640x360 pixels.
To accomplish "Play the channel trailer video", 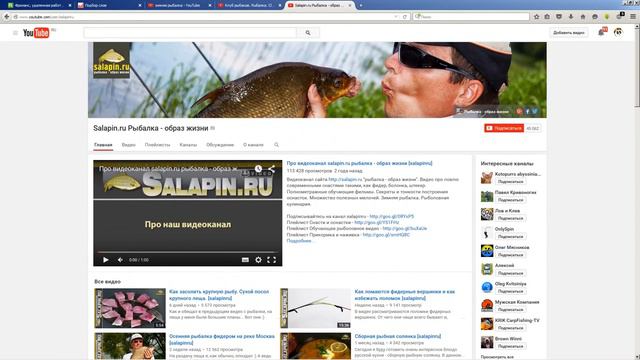I will (106, 260).
